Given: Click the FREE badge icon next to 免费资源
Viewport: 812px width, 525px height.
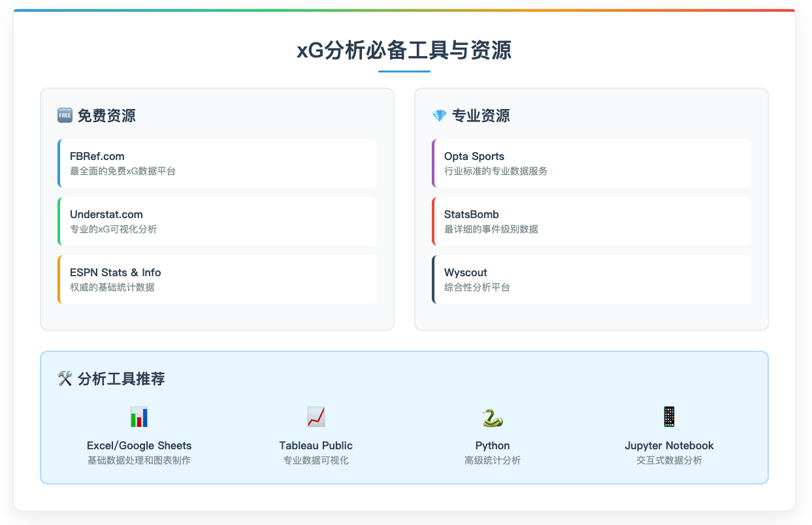Looking at the screenshot, I should 65,115.
